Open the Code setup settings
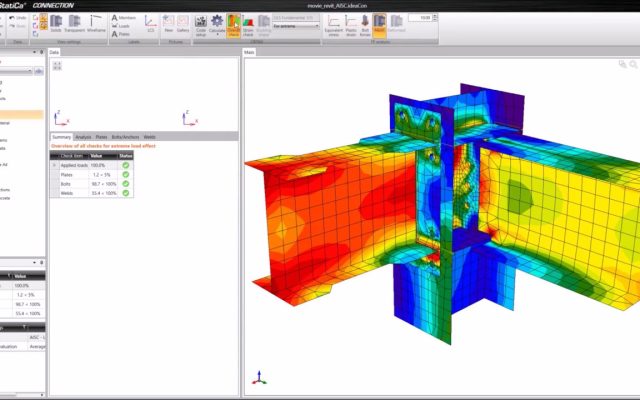 (201, 24)
